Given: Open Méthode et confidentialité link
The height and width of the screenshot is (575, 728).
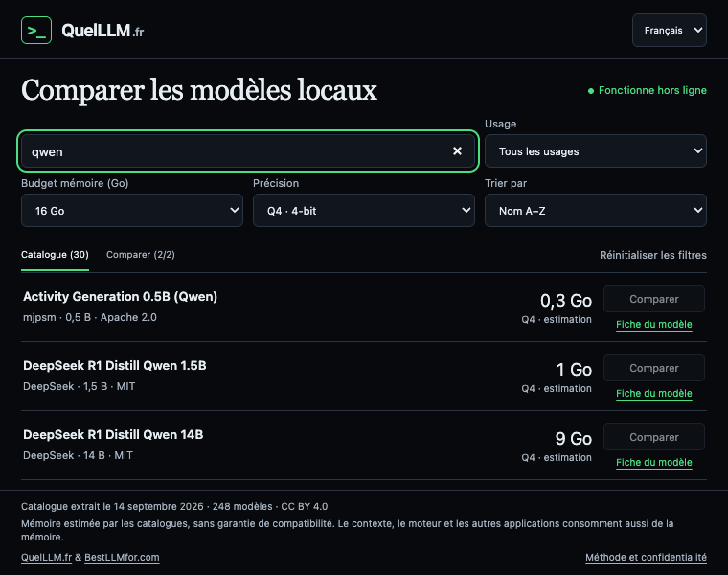Looking at the screenshot, I should coord(646,558).
